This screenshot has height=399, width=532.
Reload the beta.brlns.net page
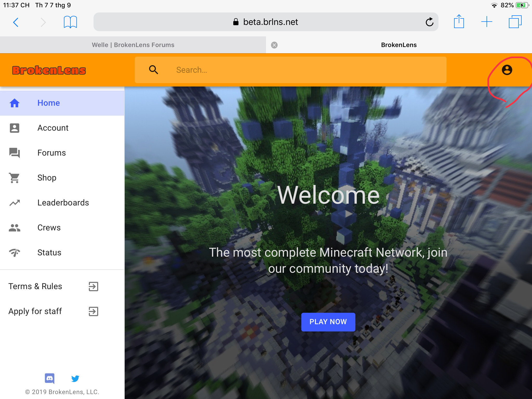click(429, 22)
